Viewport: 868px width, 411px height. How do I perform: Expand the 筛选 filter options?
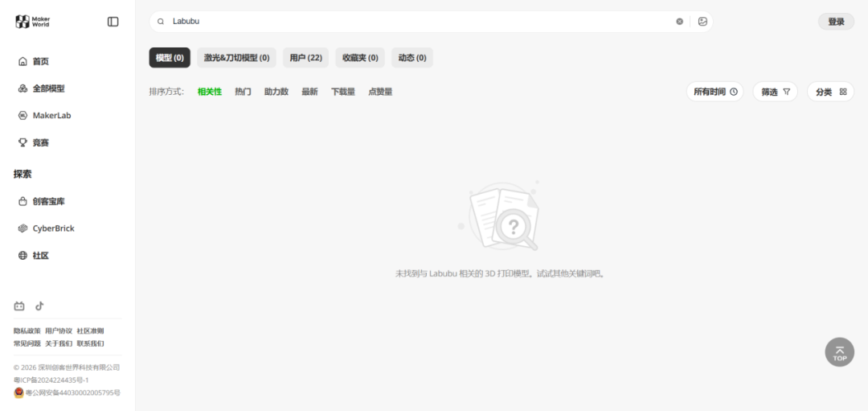[x=776, y=92]
